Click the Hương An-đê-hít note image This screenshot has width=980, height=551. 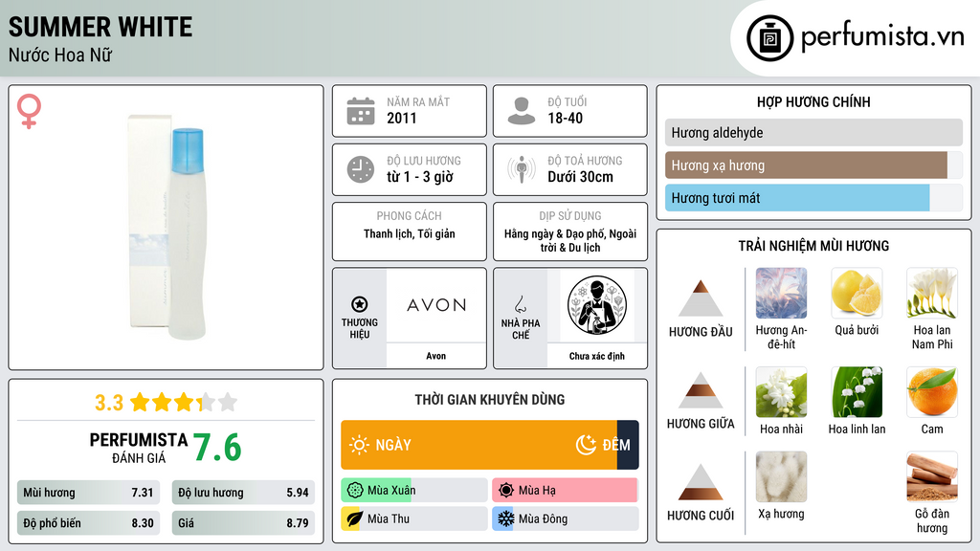[781, 293]
